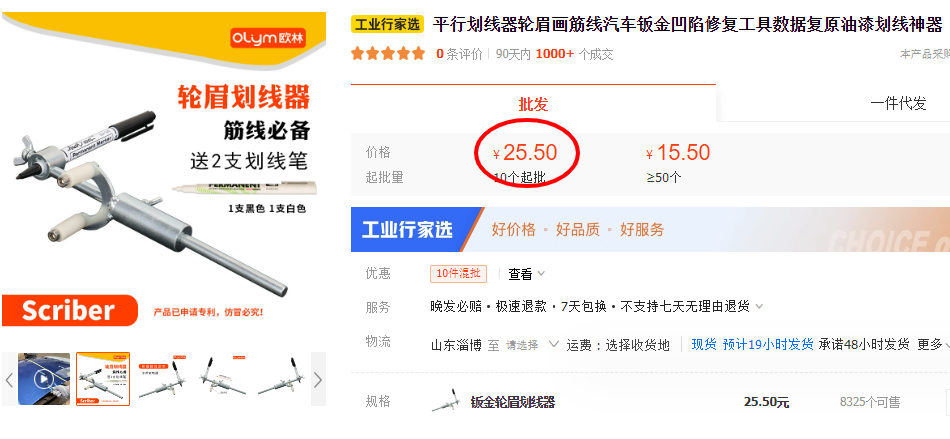The image size is (950, 439).
Task: Click the five-star rating icons
Action: [x=388, y=54]
